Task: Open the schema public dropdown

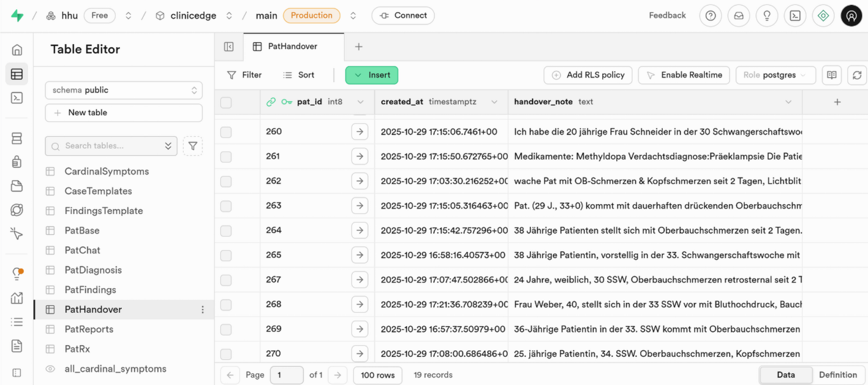Action: coord(124,90)
